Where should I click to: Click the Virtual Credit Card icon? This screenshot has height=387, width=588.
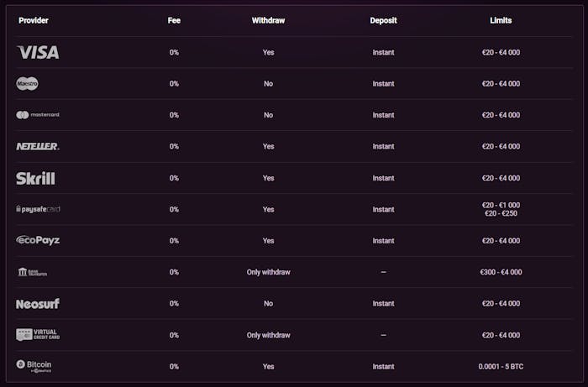[38, 335]
